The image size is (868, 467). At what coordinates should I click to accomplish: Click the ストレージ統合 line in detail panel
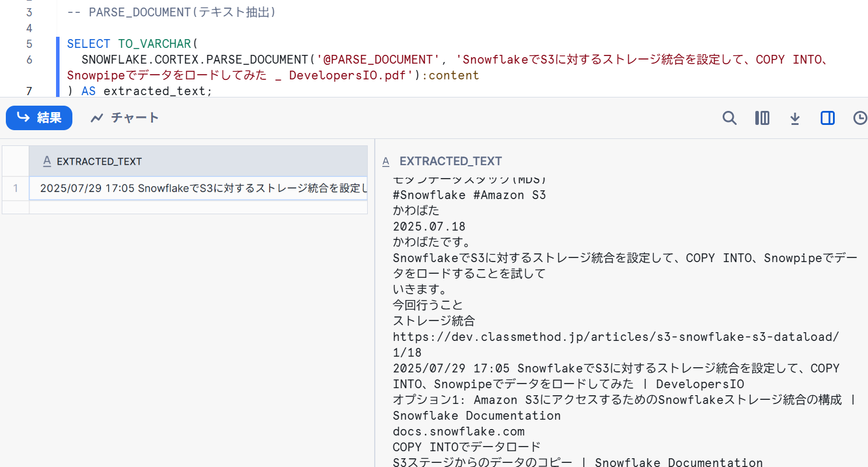tap(434, 321)
